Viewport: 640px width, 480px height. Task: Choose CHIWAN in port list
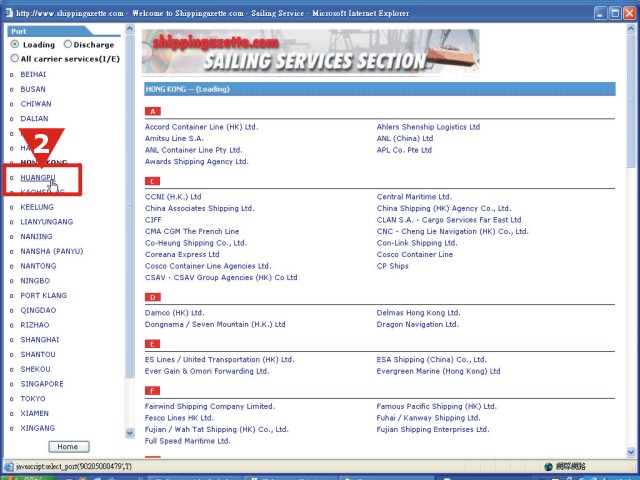[36, 104]
